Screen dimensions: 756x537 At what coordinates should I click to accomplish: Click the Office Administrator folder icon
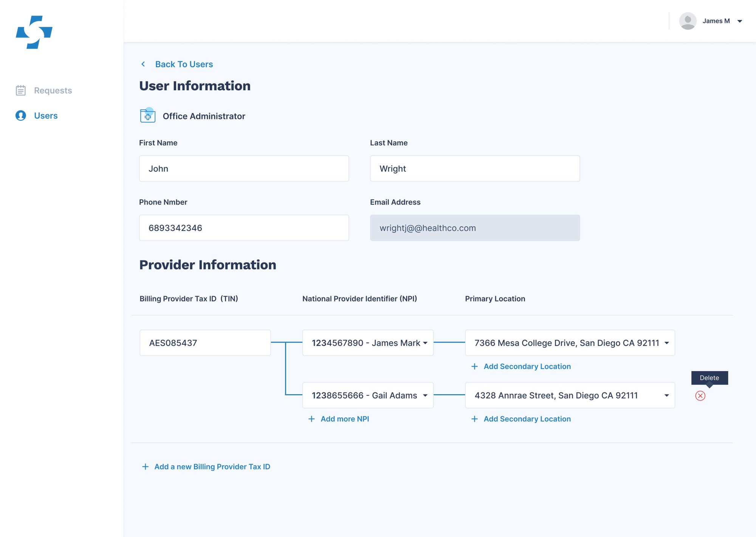[x=148, y=116]
